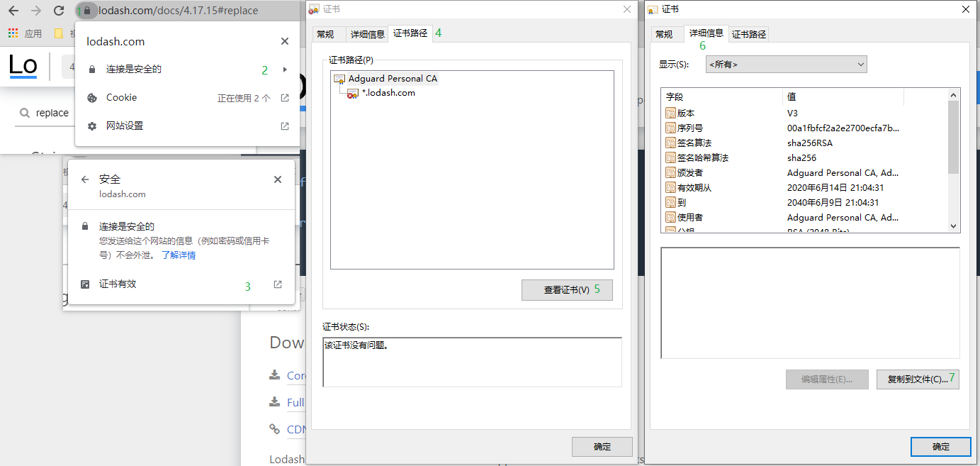Click the scroll-down arrow of the field list

[x=953, y=226]
